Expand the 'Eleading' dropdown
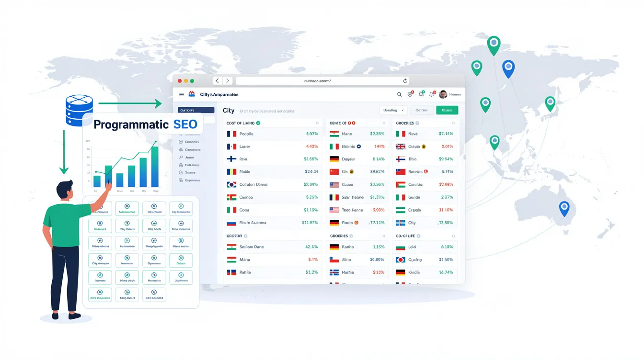The image size is (644, 360). [x=393, y=110]
